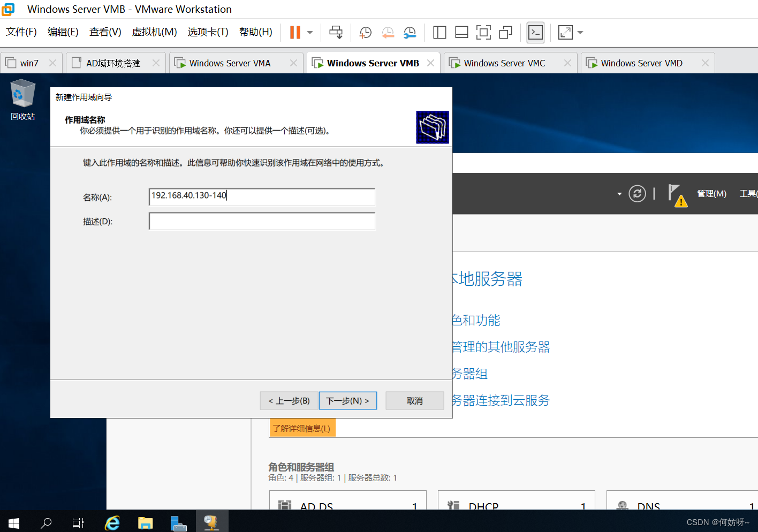Open the 文件(F) menu
The width and height of the screenshot is (758, 532).
(21, 32)
